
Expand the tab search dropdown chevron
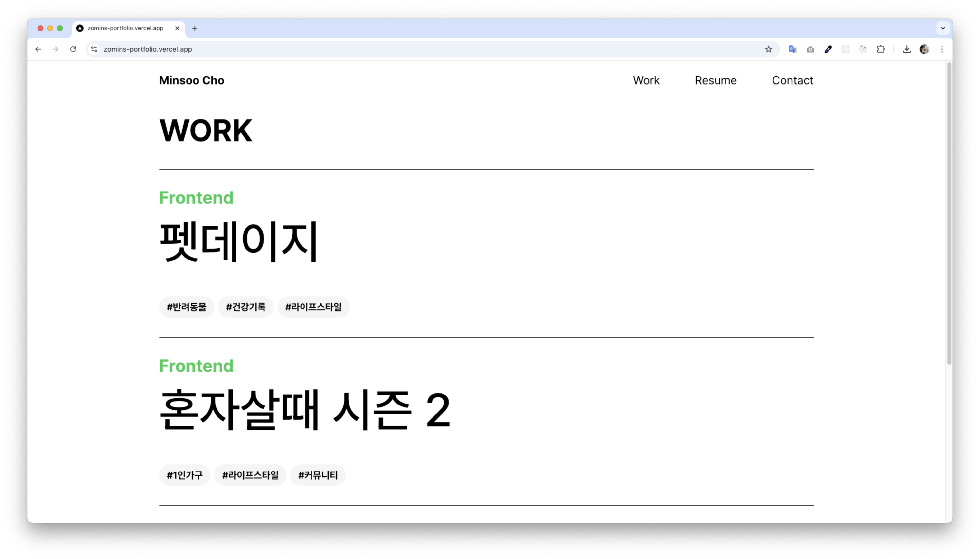pyautogui.click(x=942, y=28)
